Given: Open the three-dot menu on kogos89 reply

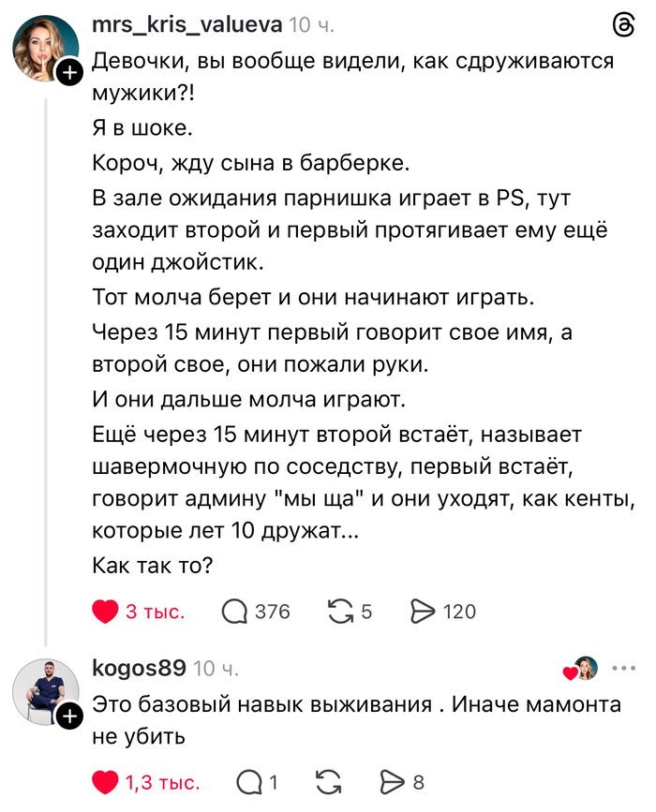Looking at the screenshot, I should point(623,669).
